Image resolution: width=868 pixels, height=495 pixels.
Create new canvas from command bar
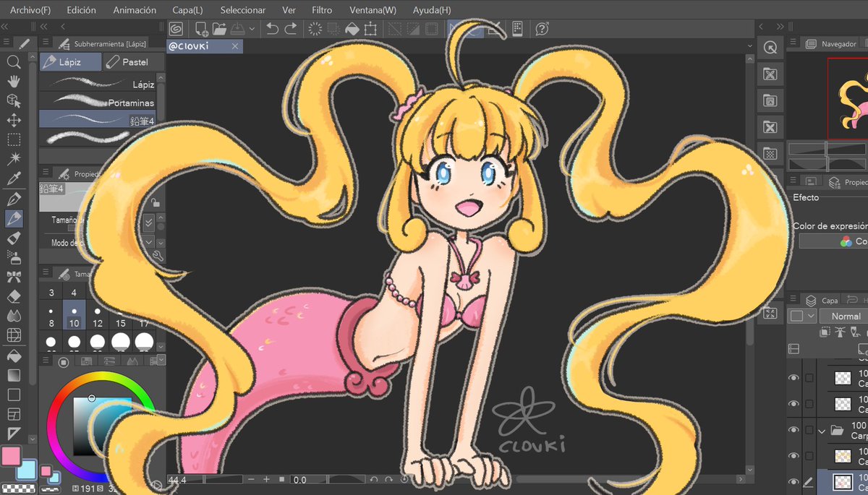coord(202,29)
